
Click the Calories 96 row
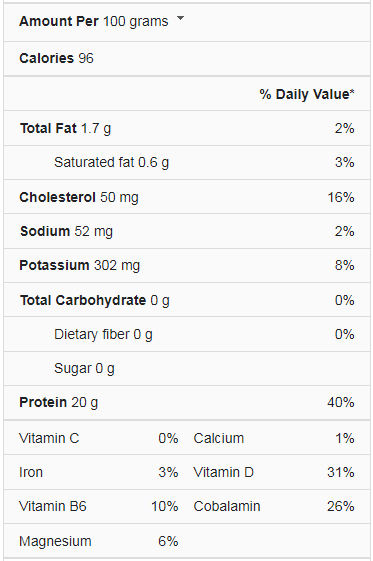[187, 58]
